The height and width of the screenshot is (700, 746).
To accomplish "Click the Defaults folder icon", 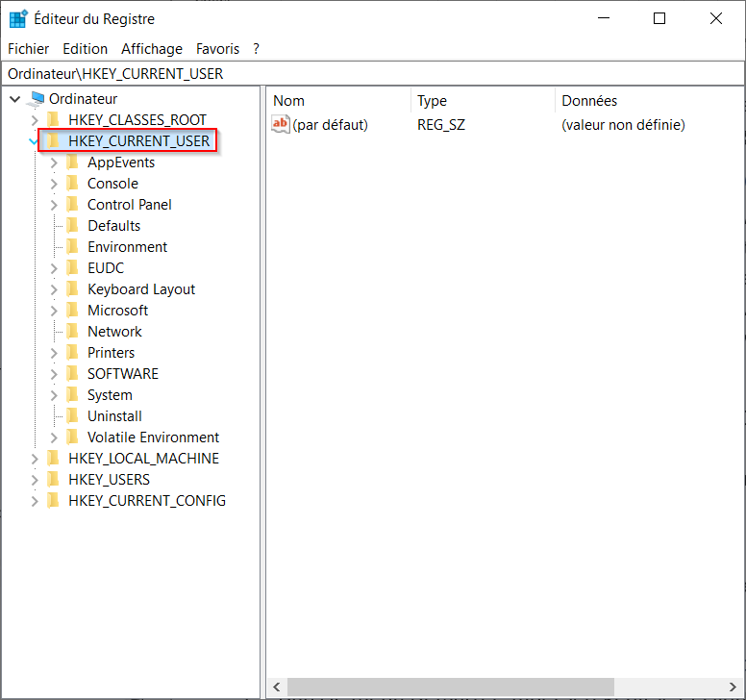I will tap(72, 226).
